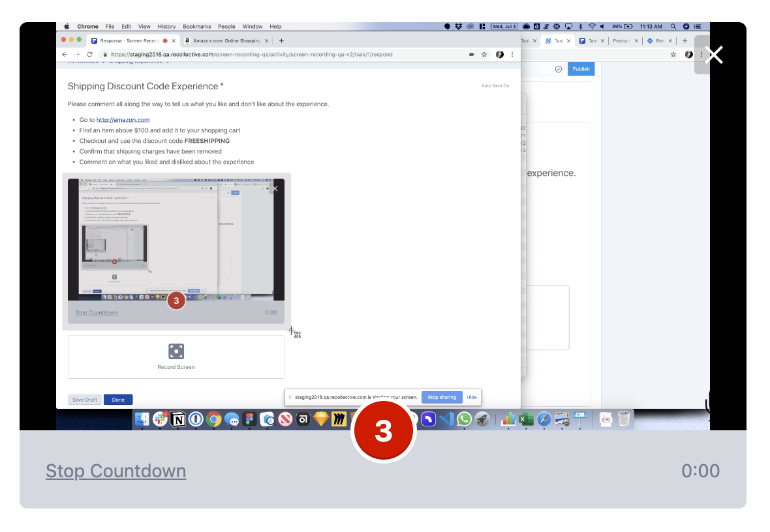Click the Stop Countdown link

pyautogui.click(x=115, y=471)
